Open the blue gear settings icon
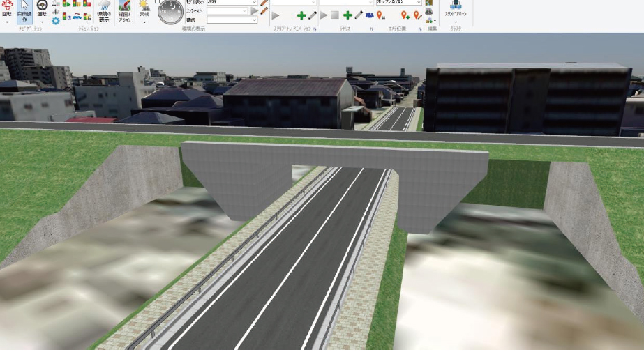The width and height of the screenshot is (644, 359). tap(56, 20)
